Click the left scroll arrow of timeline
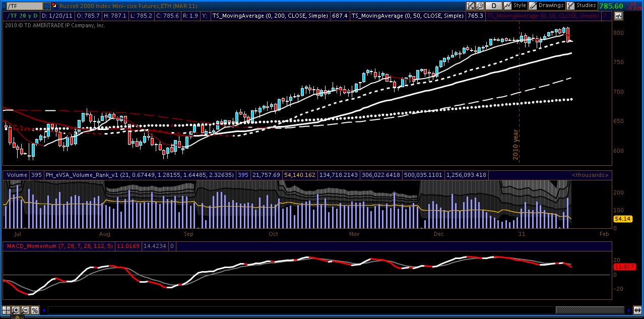The width and height of the screenshot is (644, 319). [x=44, y=310]
